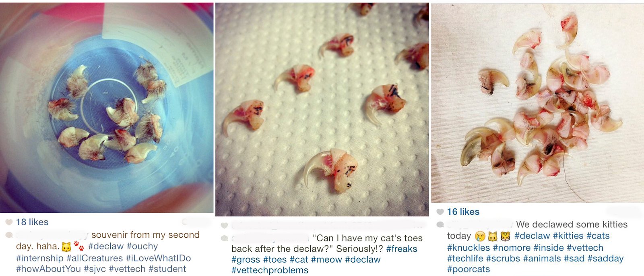Click the comment bubble before the souvenir caption
Screen dimensions: 644x276
9,234
